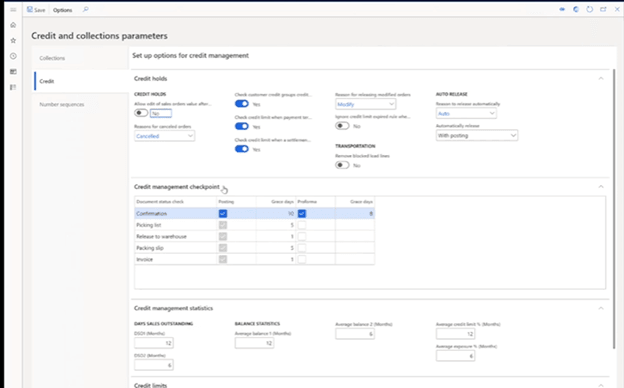Click the Office apps icon top right
The image size is (624, 388).
click(576, 9)
